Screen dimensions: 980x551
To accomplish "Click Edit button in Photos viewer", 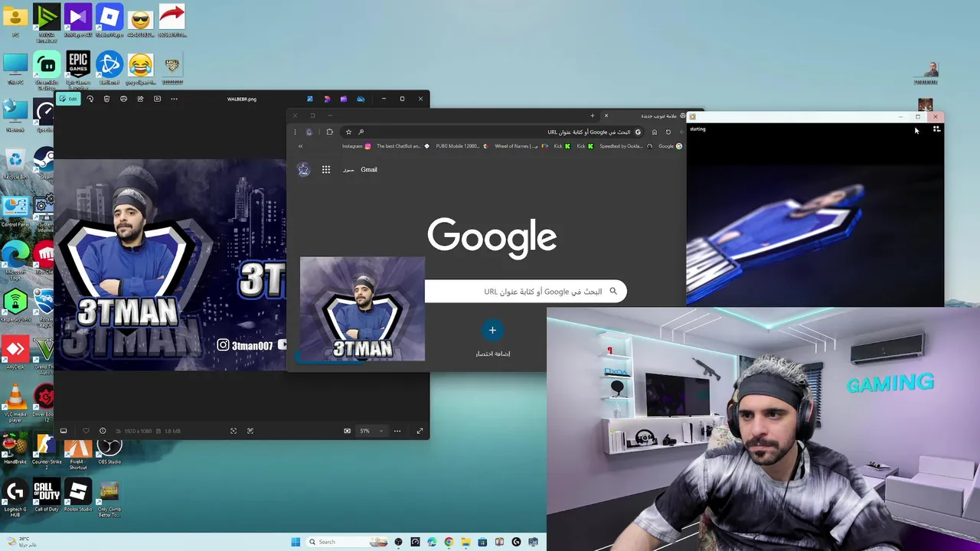I will coord(69,99).
